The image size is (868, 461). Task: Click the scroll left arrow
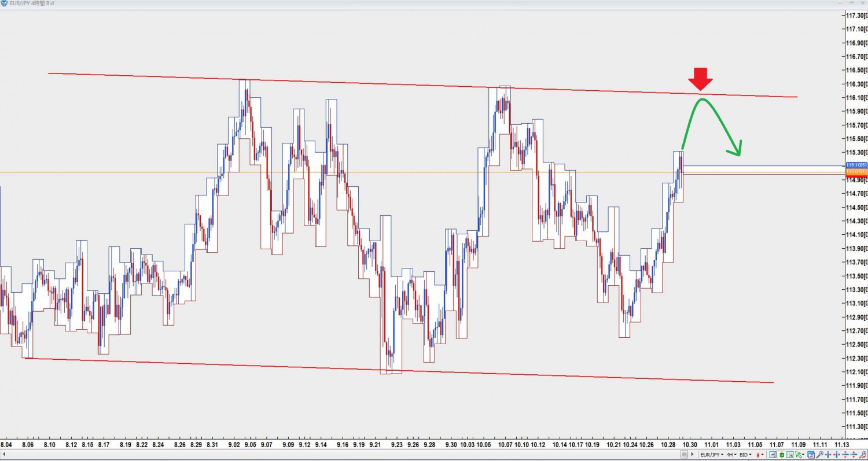point(4,454)
